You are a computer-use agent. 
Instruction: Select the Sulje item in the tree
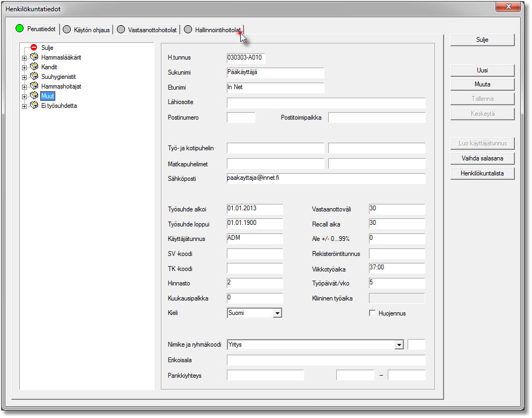coord(47,48)
